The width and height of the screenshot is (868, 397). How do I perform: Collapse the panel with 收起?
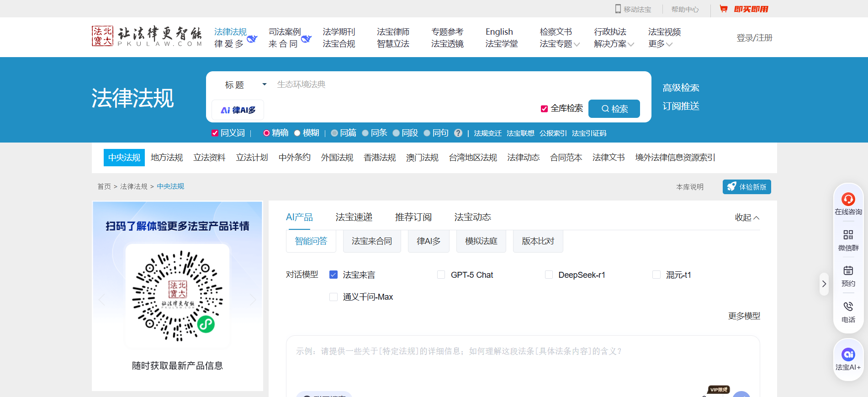point(747,217)
